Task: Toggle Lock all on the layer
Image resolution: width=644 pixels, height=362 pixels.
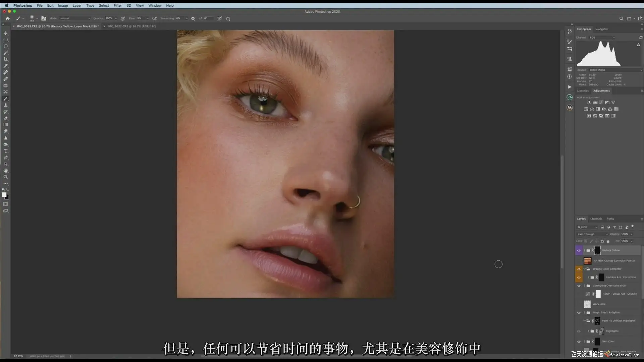Action: (x=608, y=241)
